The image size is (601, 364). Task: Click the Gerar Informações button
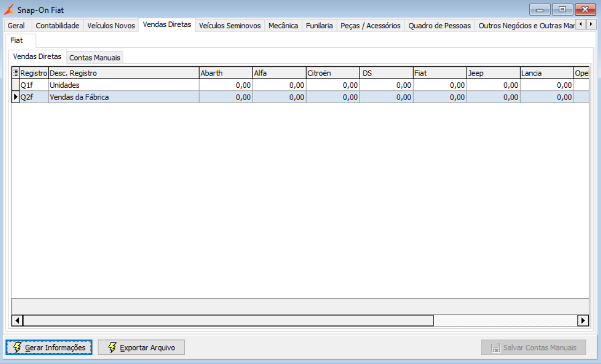click(49, 347)
